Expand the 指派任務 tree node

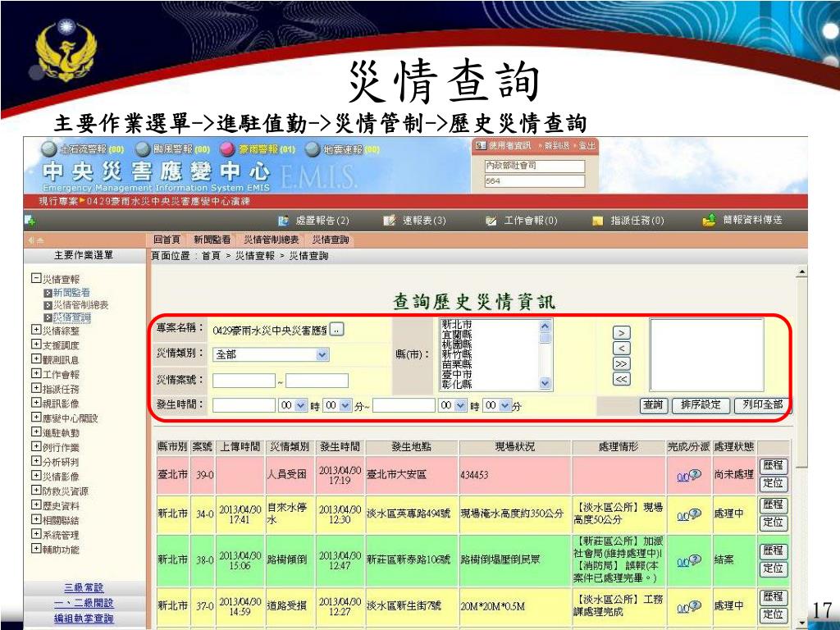coord(36,388)
